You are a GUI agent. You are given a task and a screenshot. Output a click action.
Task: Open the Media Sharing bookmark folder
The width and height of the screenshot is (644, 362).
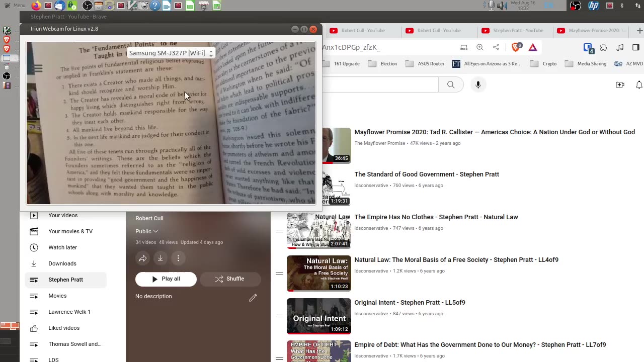tap(586, 64)
